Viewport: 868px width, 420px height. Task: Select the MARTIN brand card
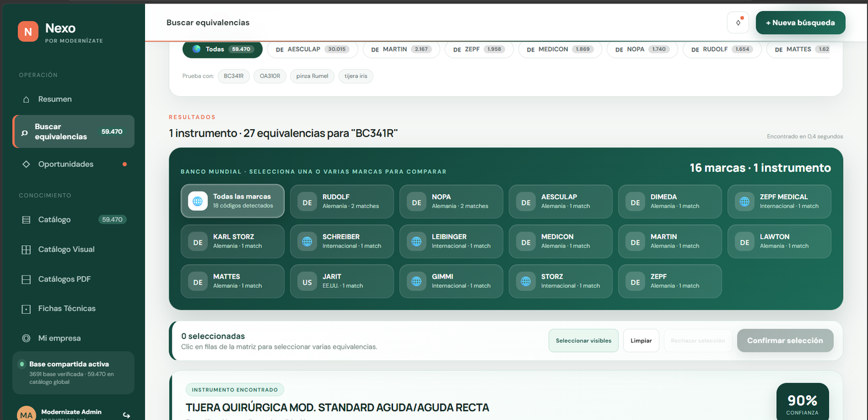click(x=670, y=241)
